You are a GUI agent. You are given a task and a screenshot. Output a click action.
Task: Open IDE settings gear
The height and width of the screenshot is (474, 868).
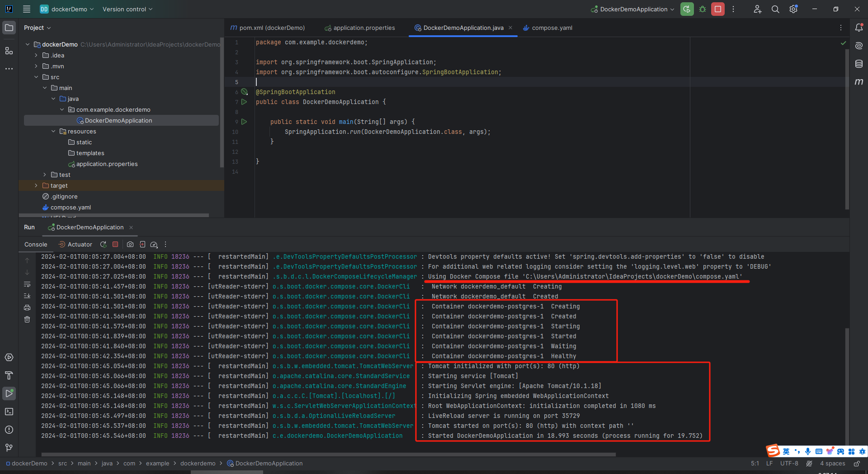point(793,9)
